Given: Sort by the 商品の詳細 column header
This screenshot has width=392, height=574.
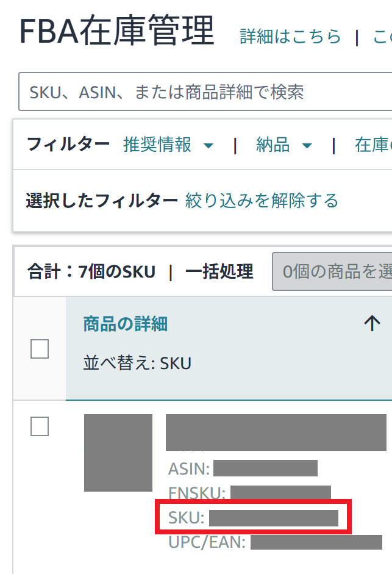Looking at the screenshot, I should click(125, 324).
